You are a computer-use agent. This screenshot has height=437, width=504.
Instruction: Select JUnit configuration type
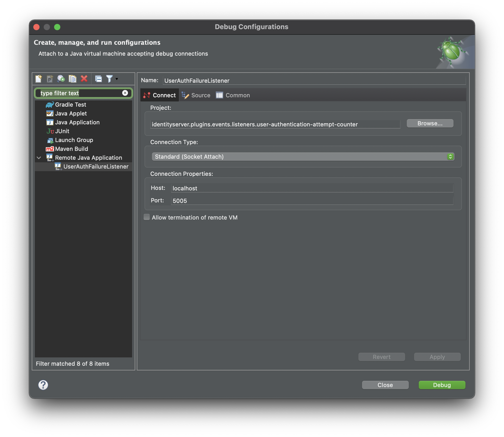(62, 131)
